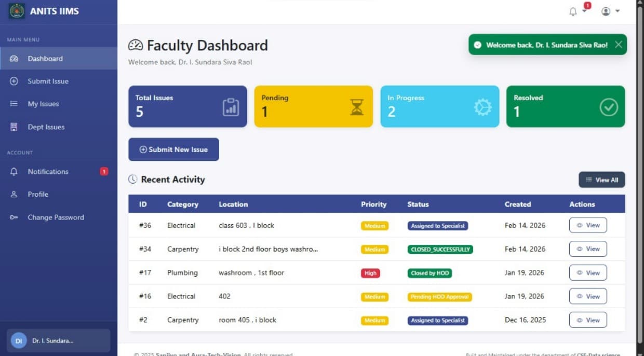Go to Submit Issue in sidebar
Viewport: 644px width, 356px height.
click(x=59, y=81)
